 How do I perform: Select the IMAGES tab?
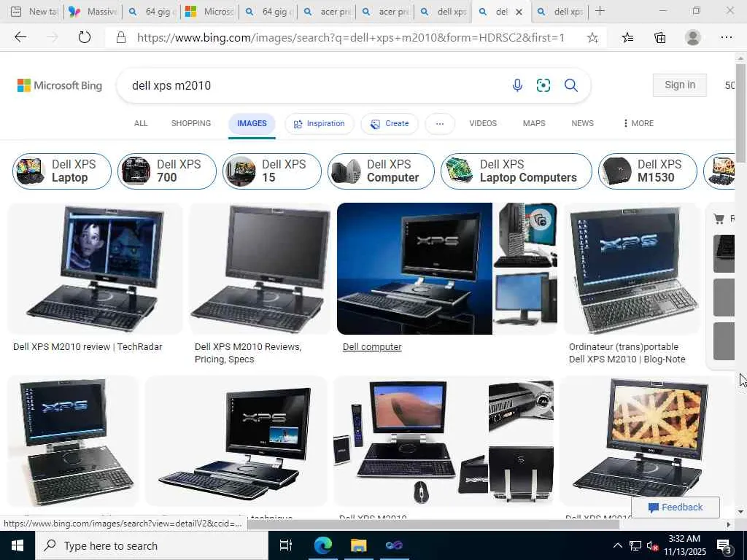click(x=252, y=123)
